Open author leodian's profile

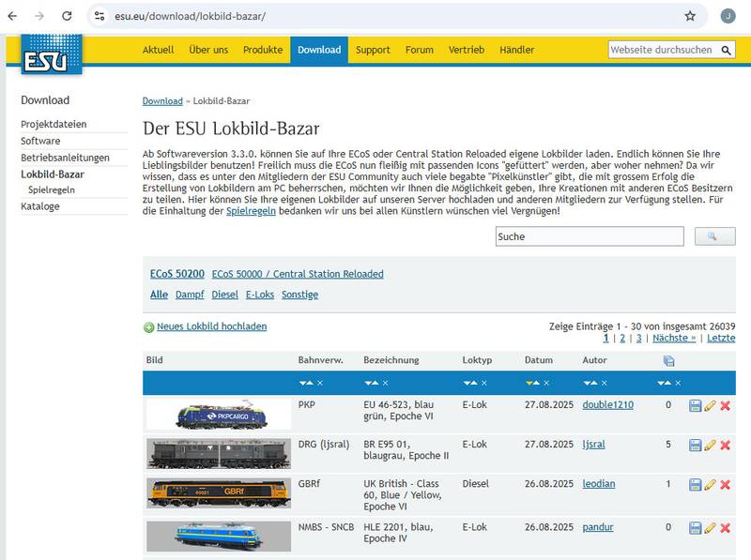[599, 484]
